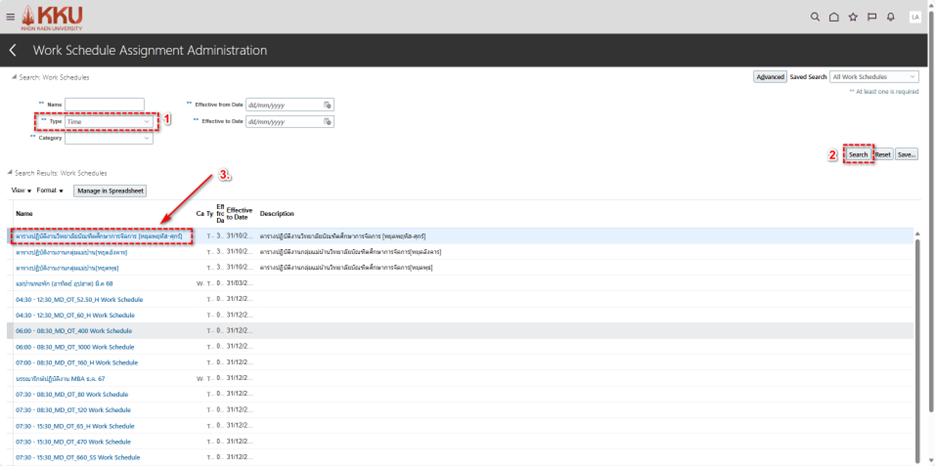
Task: Open the watchlist flag icon
Action: pyautogui.click(x=872, y=17)
